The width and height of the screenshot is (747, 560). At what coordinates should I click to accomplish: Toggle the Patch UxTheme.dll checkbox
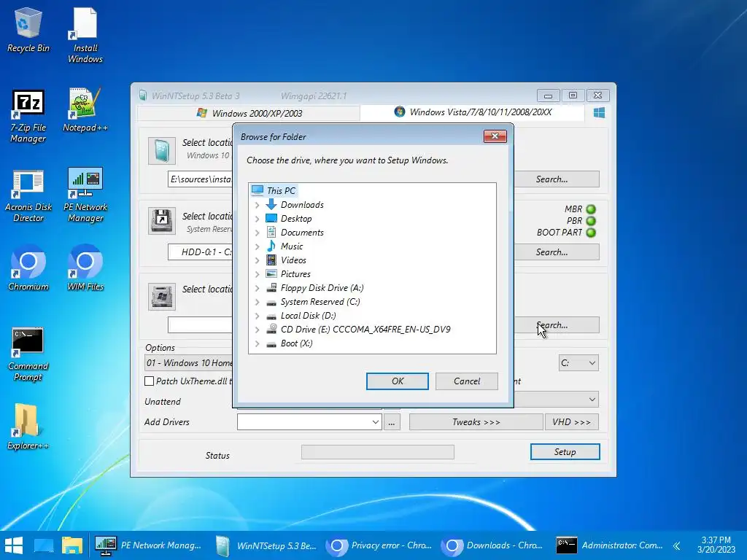149,381
